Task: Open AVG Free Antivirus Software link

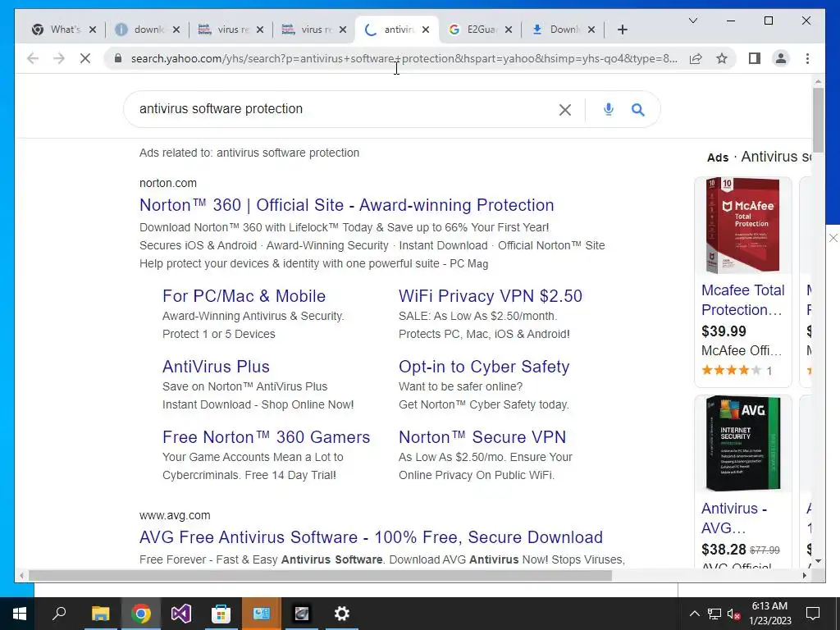Action: (371, 537)
